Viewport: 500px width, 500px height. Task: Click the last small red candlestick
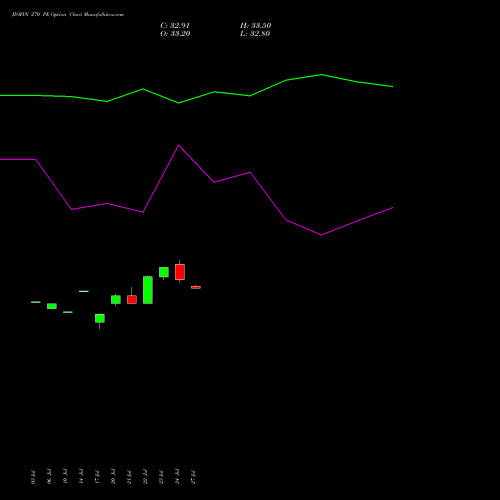tap(196, 287)
